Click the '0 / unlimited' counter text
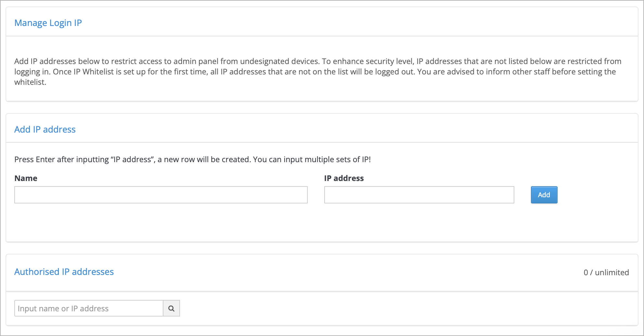This screenshot has width=644, height=336. click(x=606, y=272)
